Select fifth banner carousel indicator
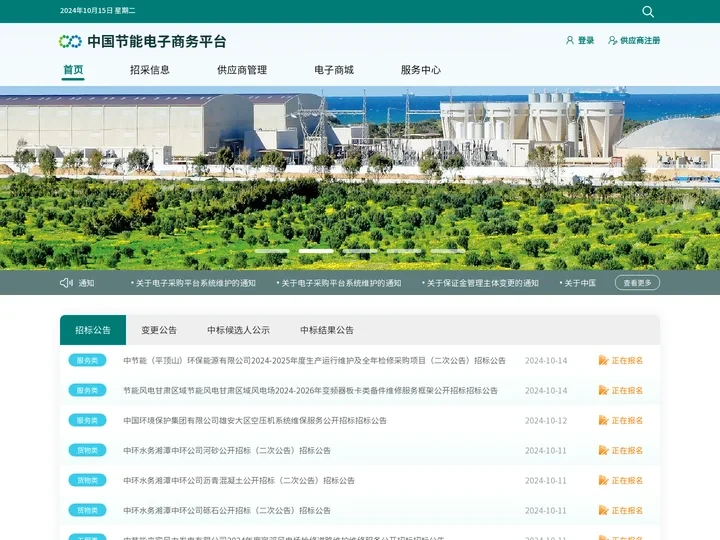Viewport: 720px width, 540px height. tap(448, 251)
